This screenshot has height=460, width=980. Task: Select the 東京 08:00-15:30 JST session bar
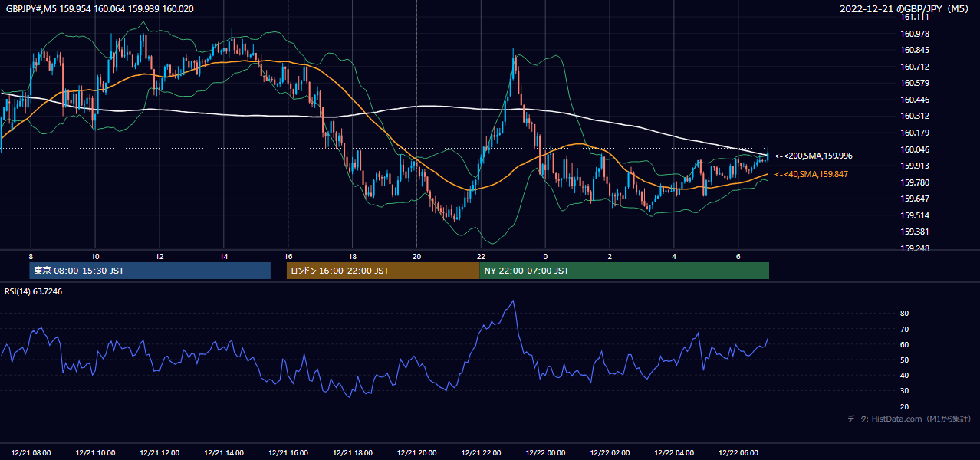[x=150, y=271]
